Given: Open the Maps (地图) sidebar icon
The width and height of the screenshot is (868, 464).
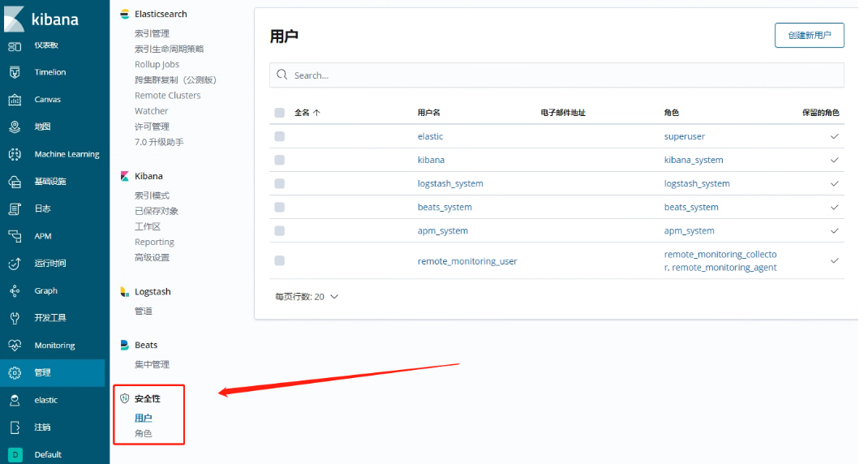Looking at the screenshot, I should (15, 127).
